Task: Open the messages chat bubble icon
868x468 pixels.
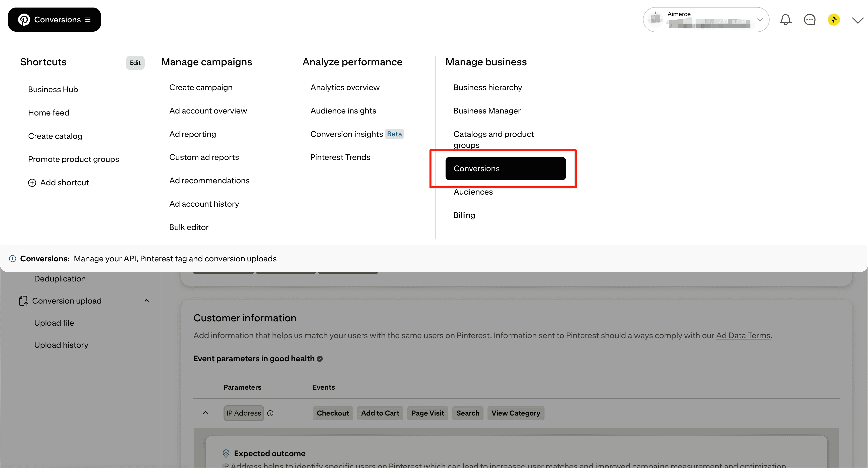Action: (809, 20)
